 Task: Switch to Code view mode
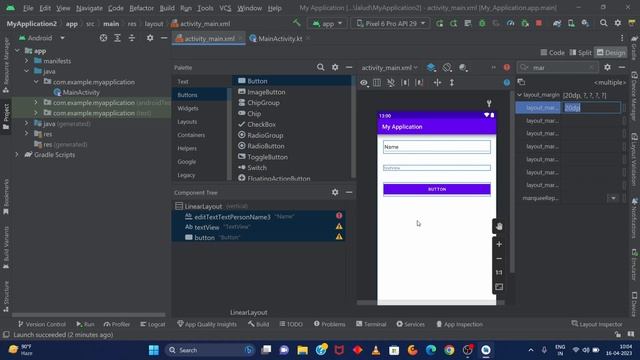tap(552, 53)
